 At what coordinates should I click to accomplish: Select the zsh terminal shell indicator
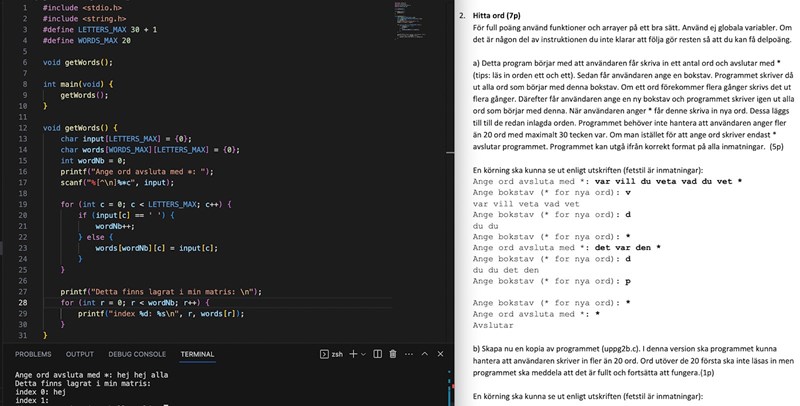click(x=332, y=354)
